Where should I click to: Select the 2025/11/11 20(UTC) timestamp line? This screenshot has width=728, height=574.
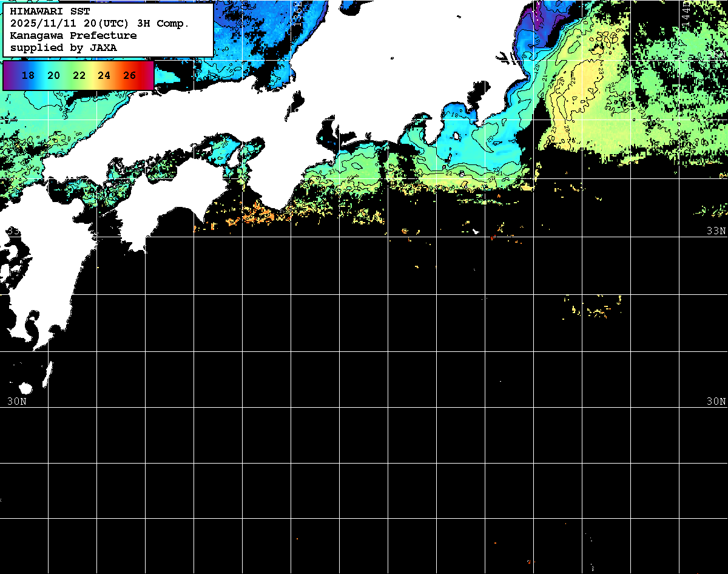click(x=99, y=23)
